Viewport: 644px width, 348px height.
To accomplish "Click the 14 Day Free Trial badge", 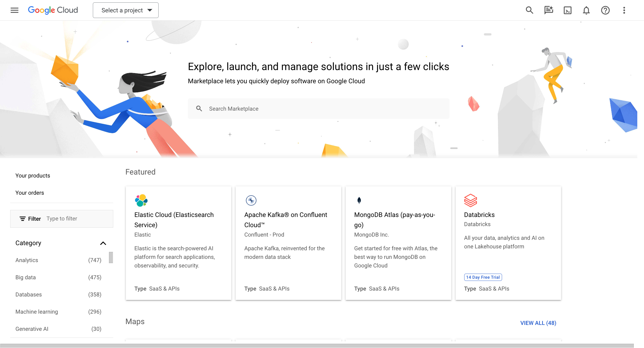I will (x=483, y=277).
